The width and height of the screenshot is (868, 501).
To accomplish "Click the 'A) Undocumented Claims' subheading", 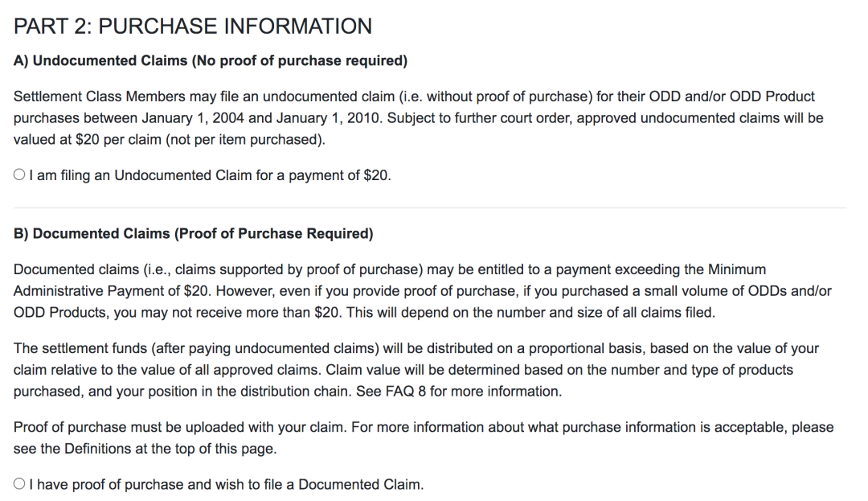I will [x=100, y=60].
